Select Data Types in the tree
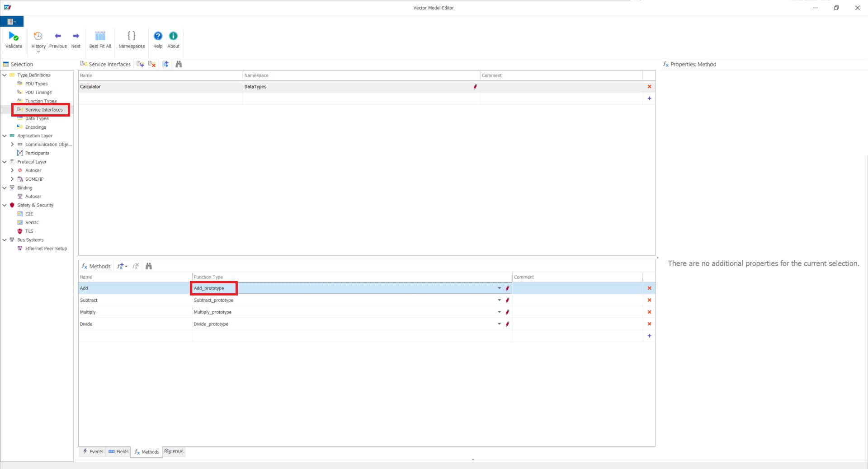This screenshot has height=469, width=868. click(37, 119)
